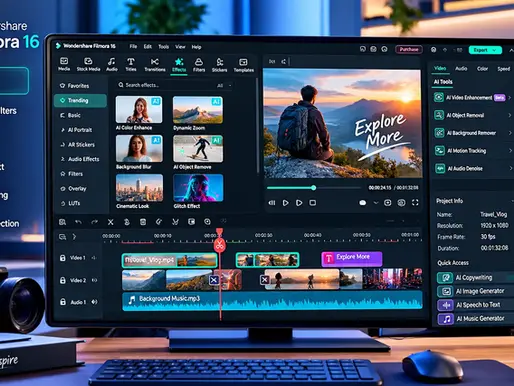Click the AI Object Removal icon
The image size is (514, 386).
(x=439, y=115)
